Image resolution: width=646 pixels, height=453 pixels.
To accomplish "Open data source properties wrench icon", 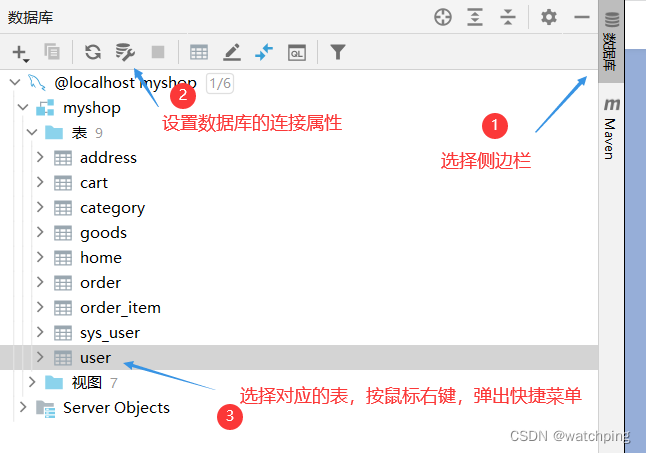I will click(125, 52).
